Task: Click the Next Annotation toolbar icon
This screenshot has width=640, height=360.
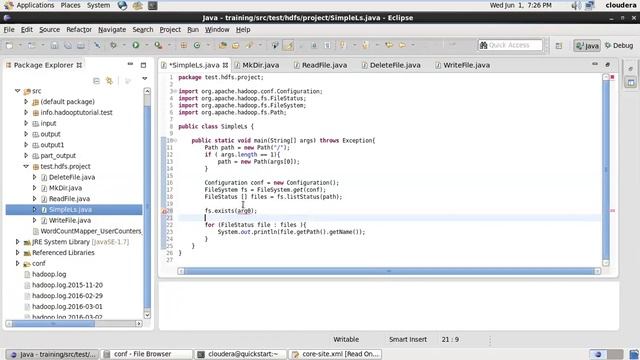Action: [x=342, y=45]
